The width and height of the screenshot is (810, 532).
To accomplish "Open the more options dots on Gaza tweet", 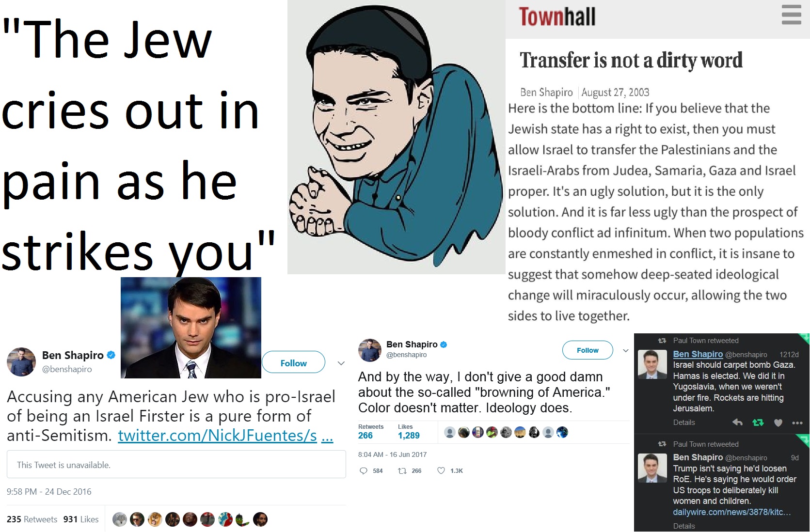I will coord(797,423).
